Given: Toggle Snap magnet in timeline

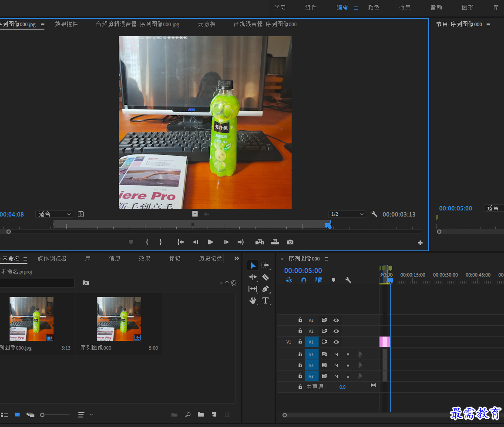Looking at the screenshot, I should [x=304, y=280].
